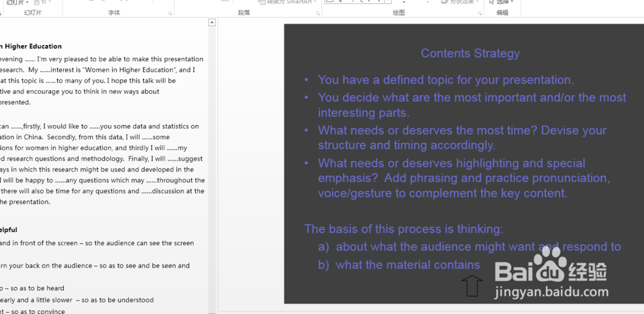Image resolution: width=644 pixels, height=314 pixels.
Task: Click the quoted text "Women in Higher Education"
Action: [131, 70]
